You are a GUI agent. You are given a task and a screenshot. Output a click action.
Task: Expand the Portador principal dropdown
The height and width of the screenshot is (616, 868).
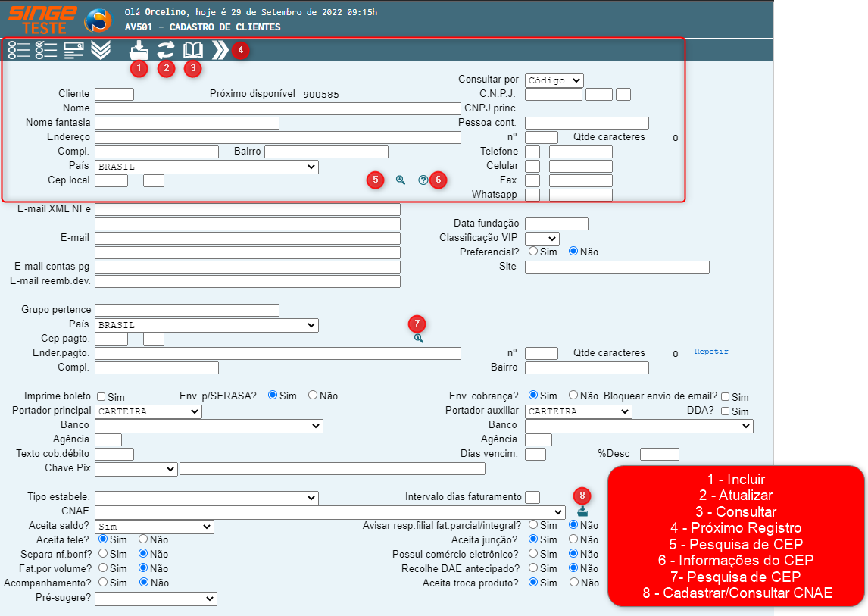coord(148,411)
